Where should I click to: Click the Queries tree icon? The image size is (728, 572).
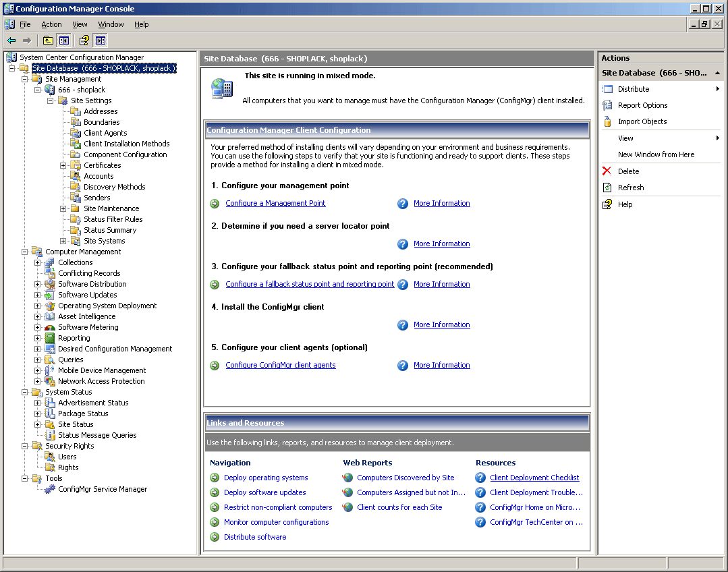point(50,360)
